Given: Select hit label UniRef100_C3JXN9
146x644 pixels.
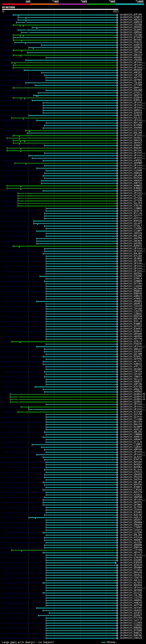Looking at the screenshot, I should pos(131,419).
